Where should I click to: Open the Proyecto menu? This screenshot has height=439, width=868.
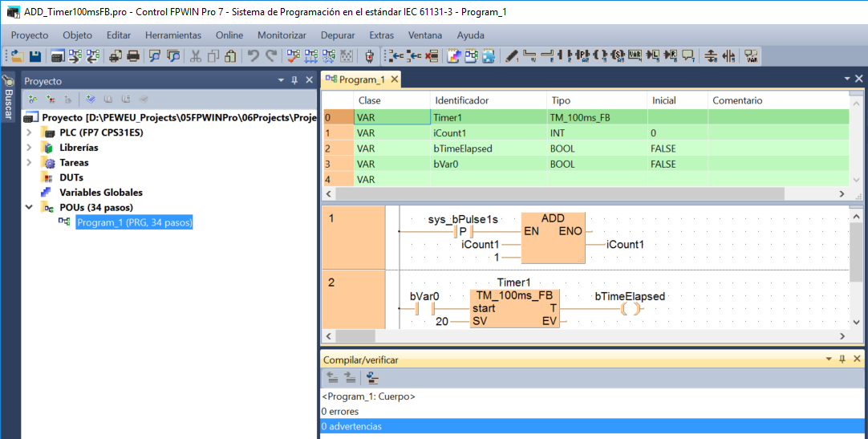(30, 35)
